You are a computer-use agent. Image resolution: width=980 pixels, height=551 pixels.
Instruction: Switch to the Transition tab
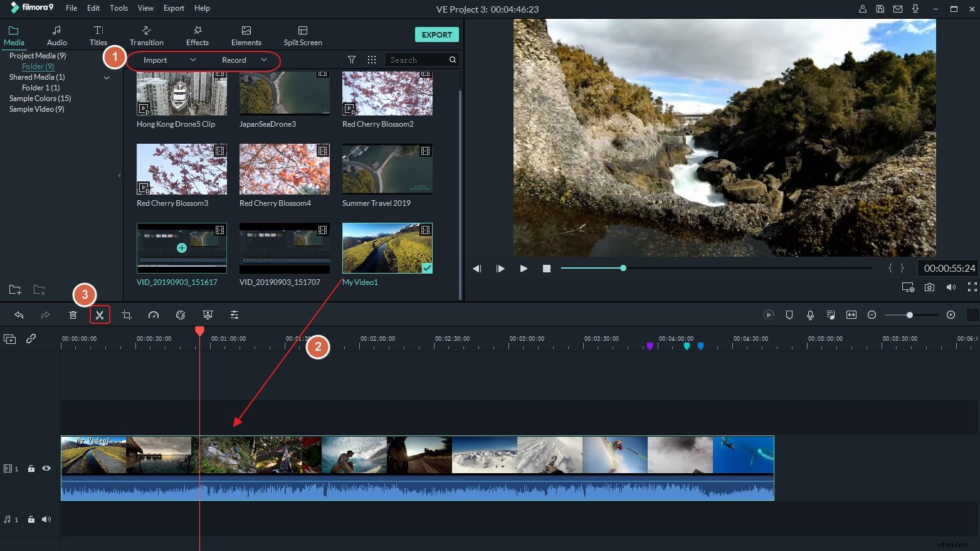point(146,35)
